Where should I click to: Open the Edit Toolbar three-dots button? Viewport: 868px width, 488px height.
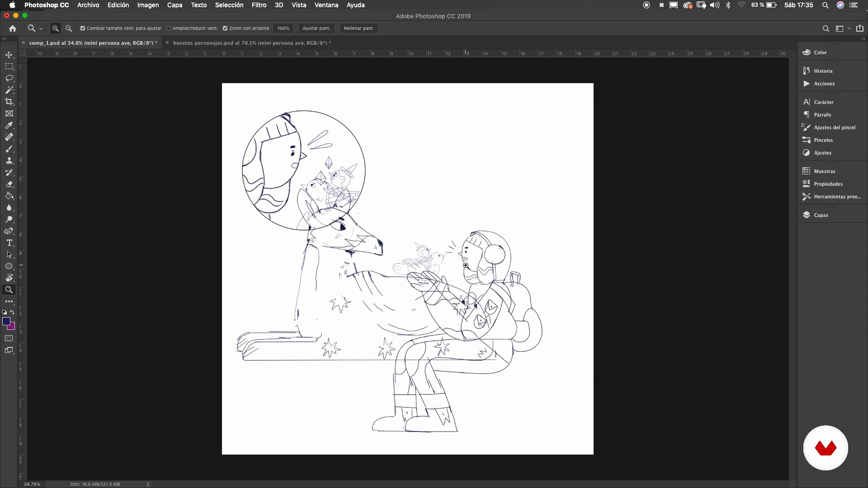point(9,301)
